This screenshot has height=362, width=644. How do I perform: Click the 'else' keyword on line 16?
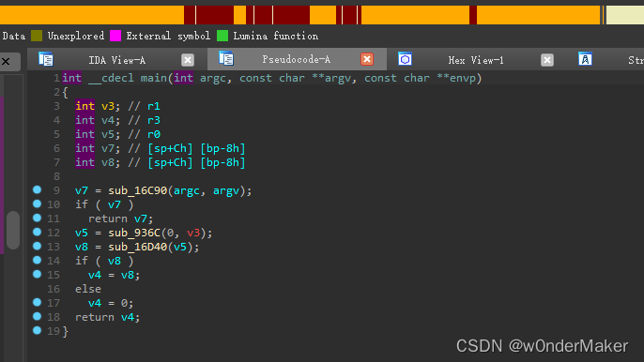tap(88, 289)
